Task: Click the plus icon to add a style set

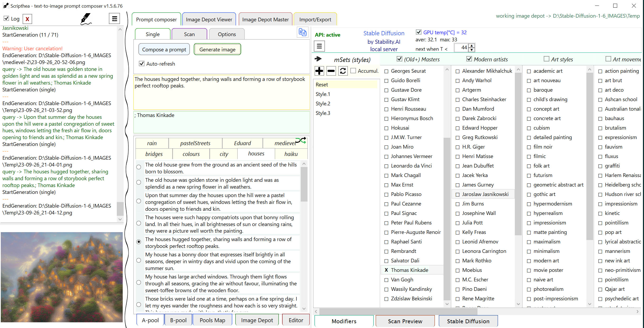Action: (319, 71)
